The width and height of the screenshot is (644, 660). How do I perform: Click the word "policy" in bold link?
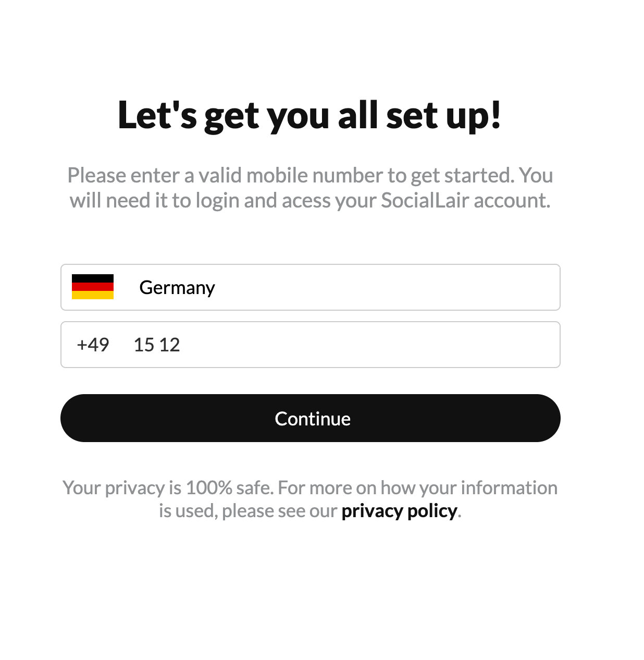point(432,511)
